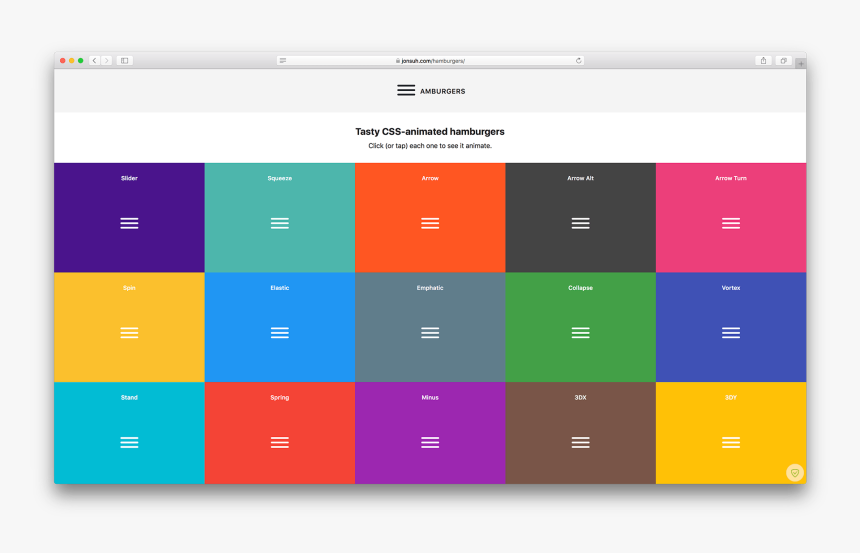This screenshot has height=553, width=860.
Task: Click the Slider label text
Action: pyautogui.click(x=129, y=178)
